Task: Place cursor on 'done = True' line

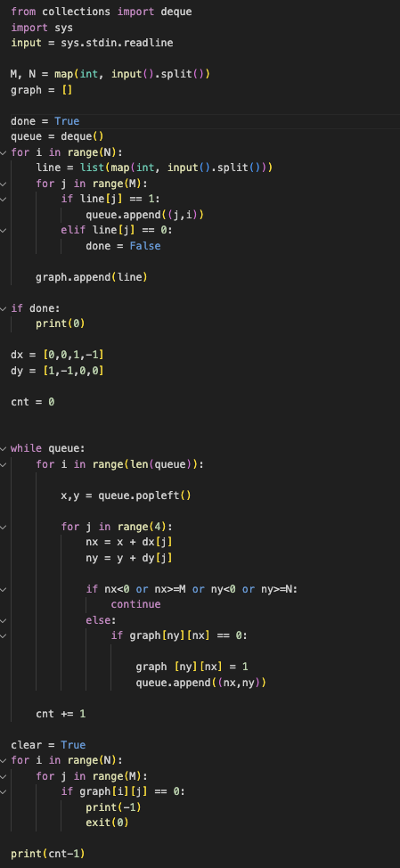Action: [45, 121]
